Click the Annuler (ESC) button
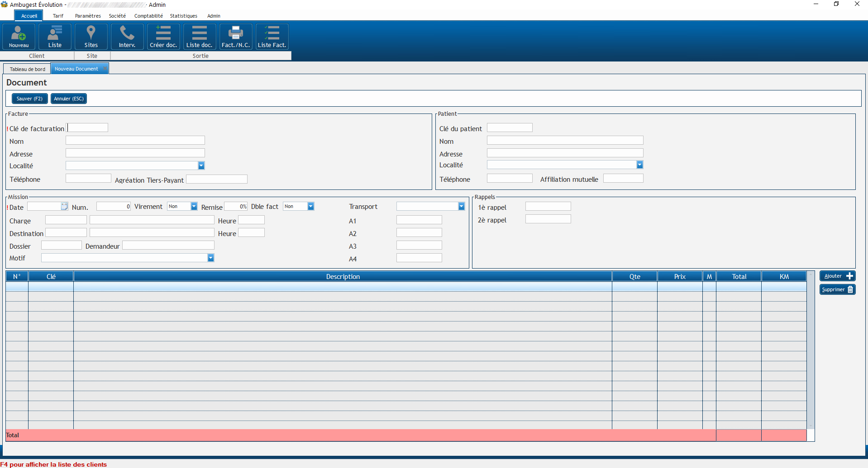 coord(69,99)
